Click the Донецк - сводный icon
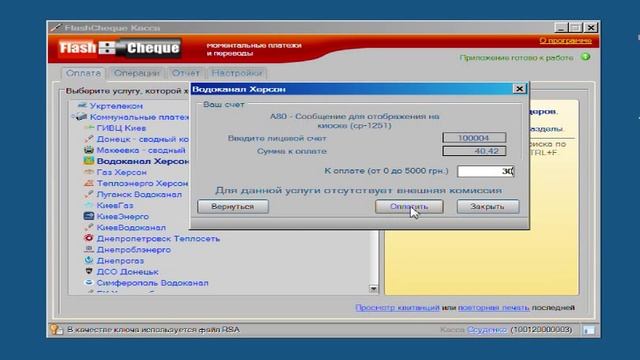Viewport: 640px width, 360px height. (x=89, y=139)
